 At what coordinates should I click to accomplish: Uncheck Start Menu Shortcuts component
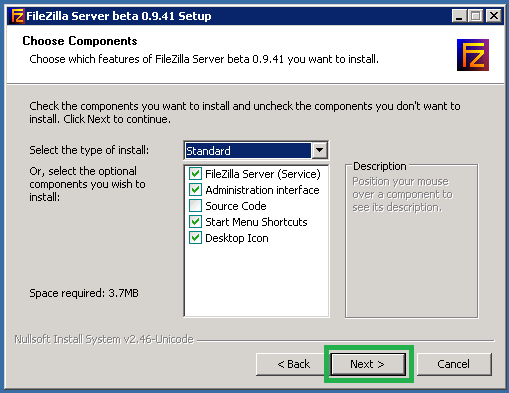coord(195,222)
